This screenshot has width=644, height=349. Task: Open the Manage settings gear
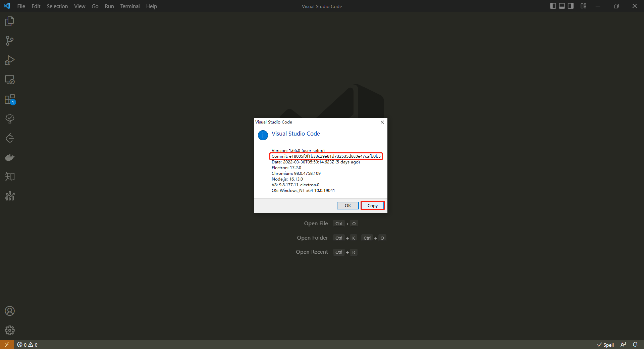point(10,330)
